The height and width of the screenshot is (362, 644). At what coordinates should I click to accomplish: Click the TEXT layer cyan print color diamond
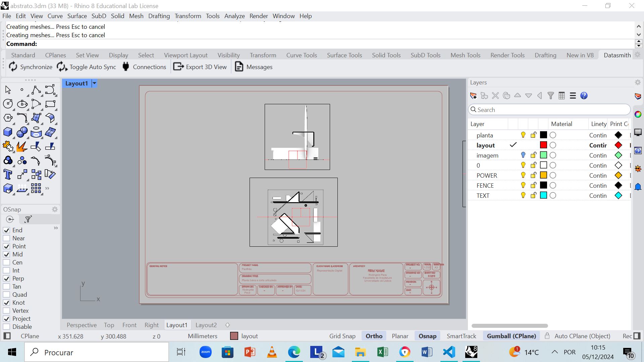618,195
